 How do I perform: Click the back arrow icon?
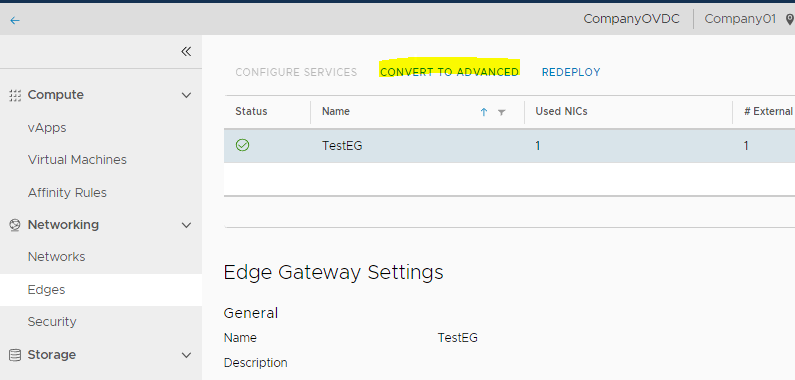coord(15,20)
